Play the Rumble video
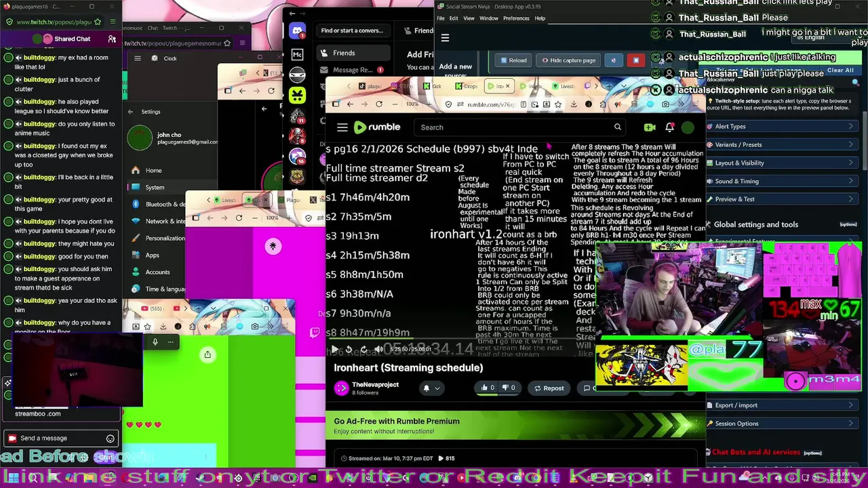Image resolution: width=868 pixels, height=488 pixels. point(334,350)
